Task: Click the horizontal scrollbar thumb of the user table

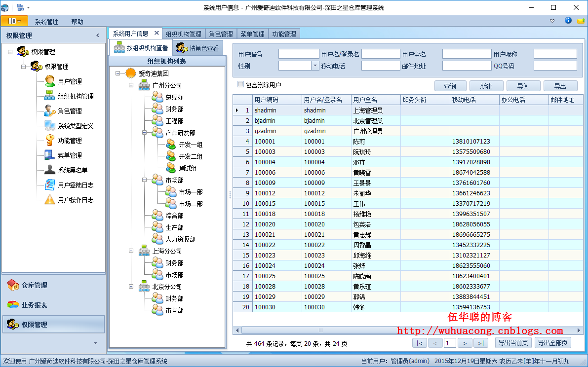Action: pos(320,330)
